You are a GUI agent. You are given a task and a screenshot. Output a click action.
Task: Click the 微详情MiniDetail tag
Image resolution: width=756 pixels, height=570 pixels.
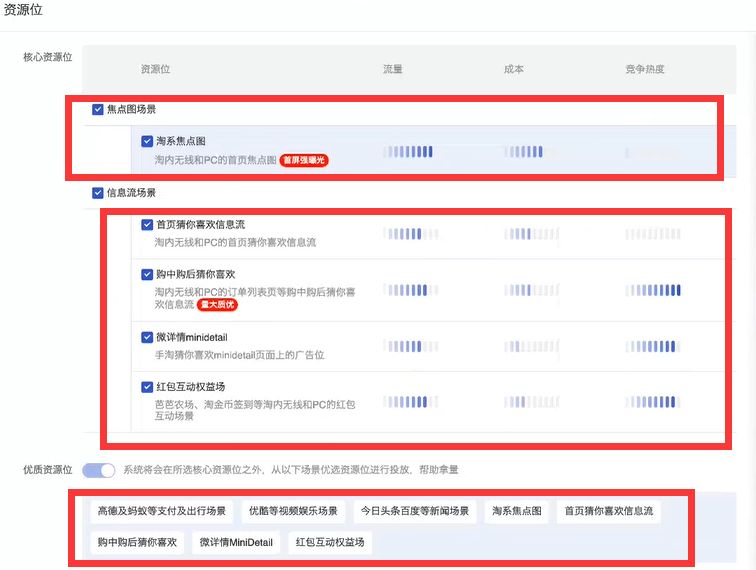[236, 543]
